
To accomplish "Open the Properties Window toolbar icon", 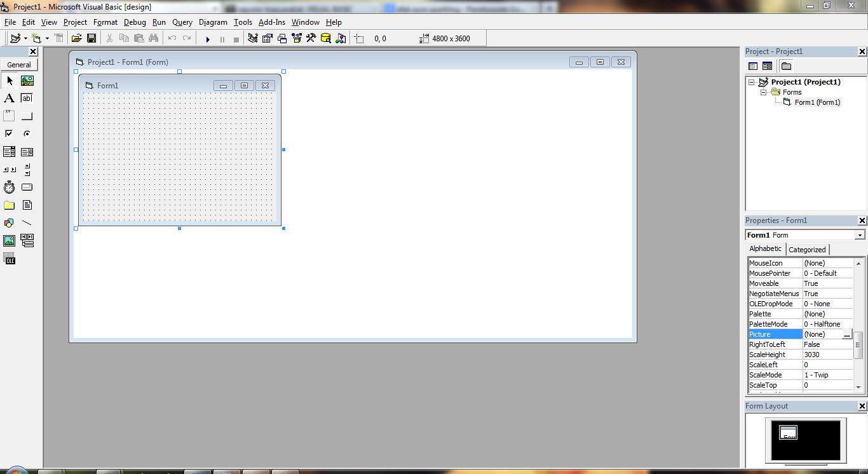I will (267, 39).
